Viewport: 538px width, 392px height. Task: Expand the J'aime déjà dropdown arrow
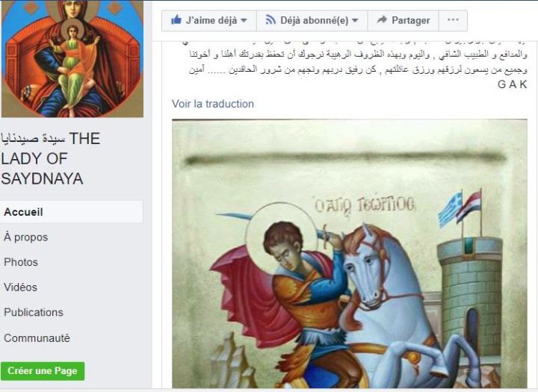pyautogui.click(x=244, y=21)
